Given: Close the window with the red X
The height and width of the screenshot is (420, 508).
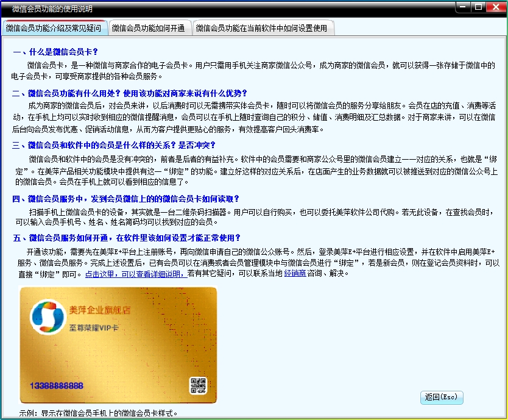Looking at the screenshot, I should 495,7.
